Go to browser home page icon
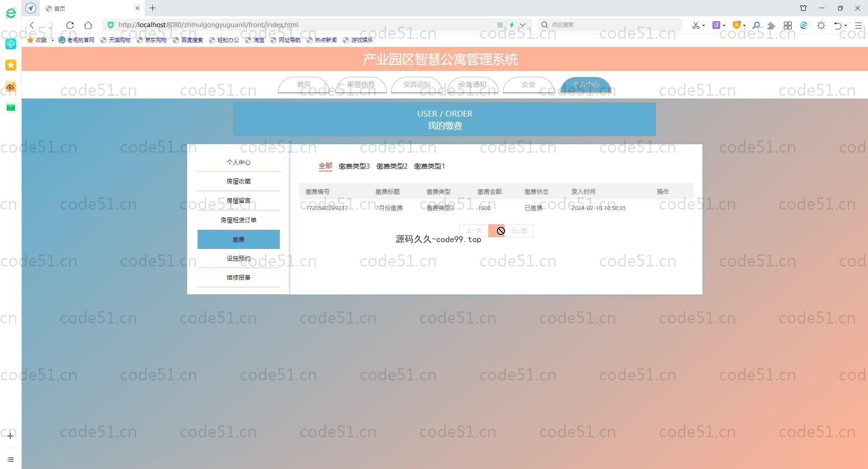 click(x=88, y=25)
